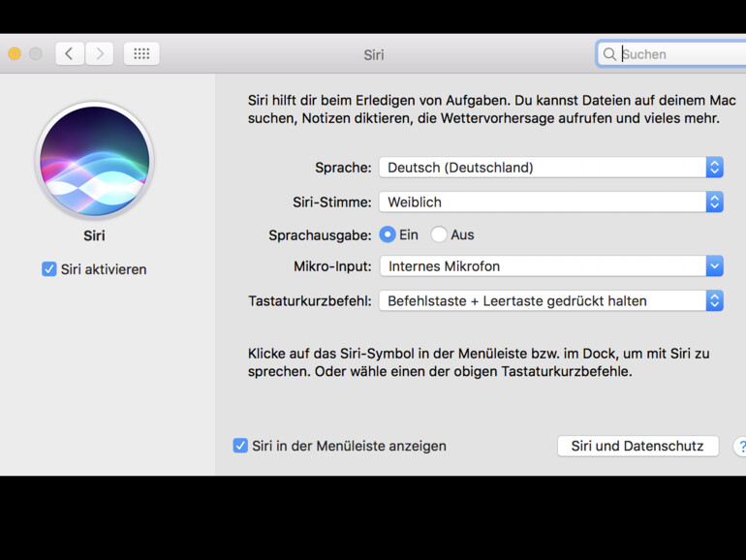Open the Sprache dropdown
Screen dimensions: 746x560
click(550, 168)
